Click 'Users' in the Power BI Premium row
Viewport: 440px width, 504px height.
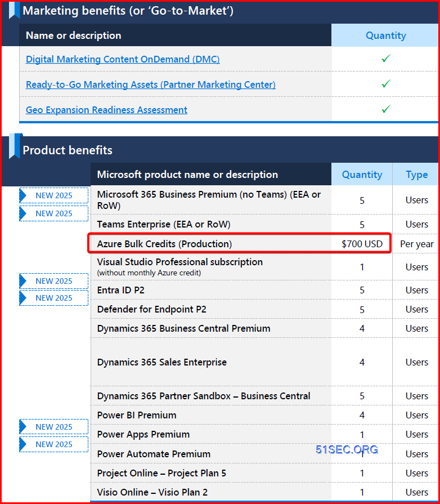pyautogui.click(x=416, y=415)
